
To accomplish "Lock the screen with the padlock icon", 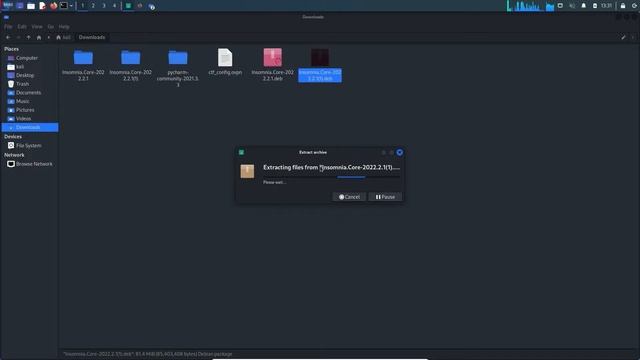I will pyautogui.click(x=623, y=6).
